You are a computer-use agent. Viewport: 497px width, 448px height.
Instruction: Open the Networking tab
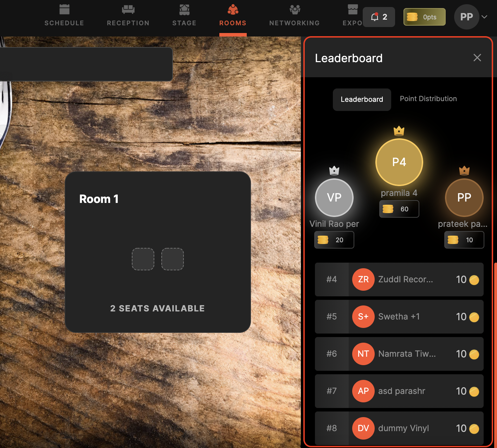(295, 16)
